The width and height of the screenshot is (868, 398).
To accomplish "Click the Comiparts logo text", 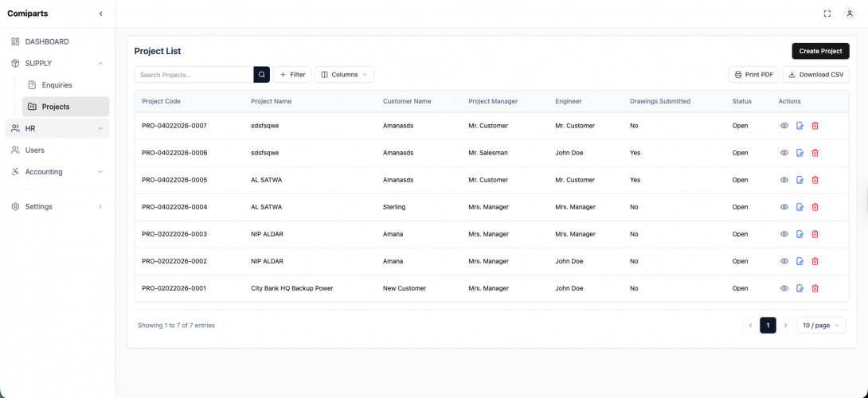I will (x=28, y=14).
